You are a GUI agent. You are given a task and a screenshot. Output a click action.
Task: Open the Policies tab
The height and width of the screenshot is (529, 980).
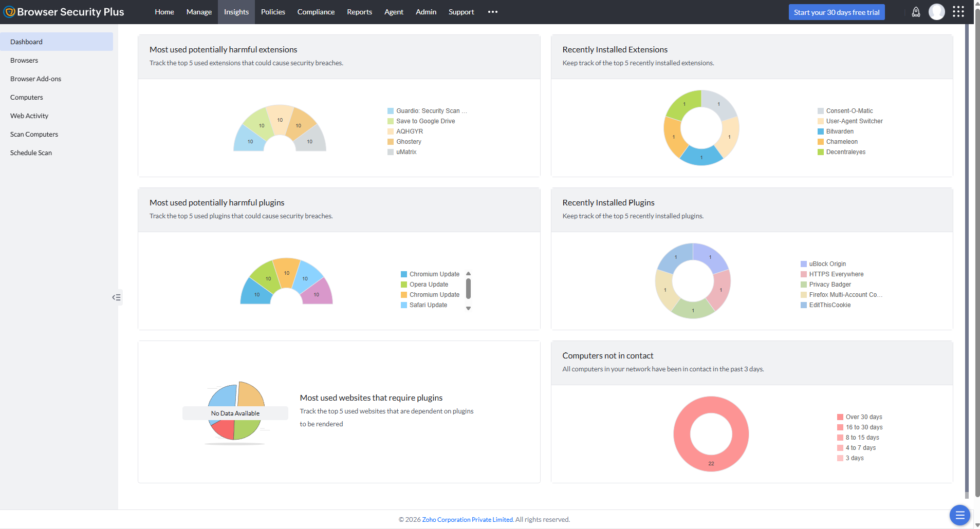point(273,12)
